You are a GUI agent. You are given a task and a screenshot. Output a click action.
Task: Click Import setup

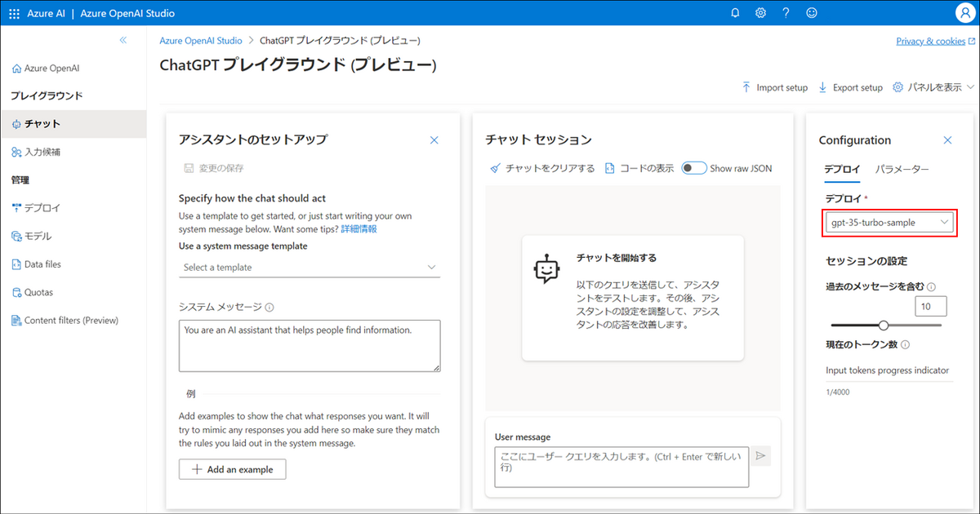point(774,87)
